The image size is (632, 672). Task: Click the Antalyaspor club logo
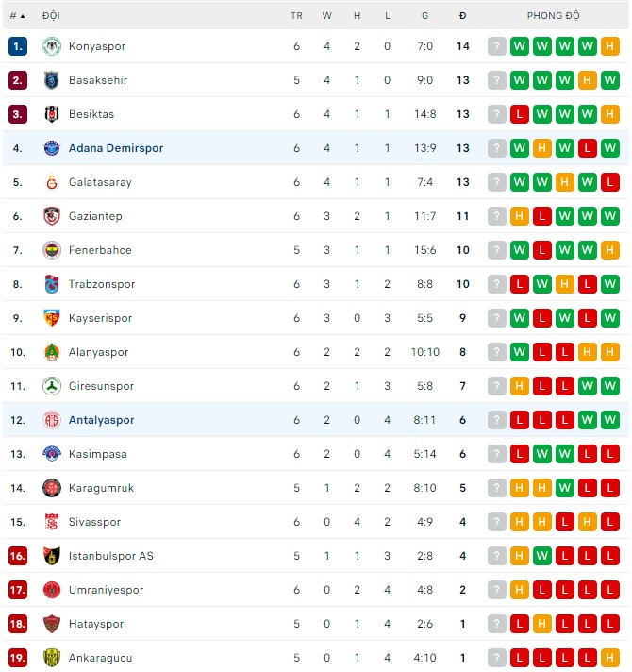[51, 420]
